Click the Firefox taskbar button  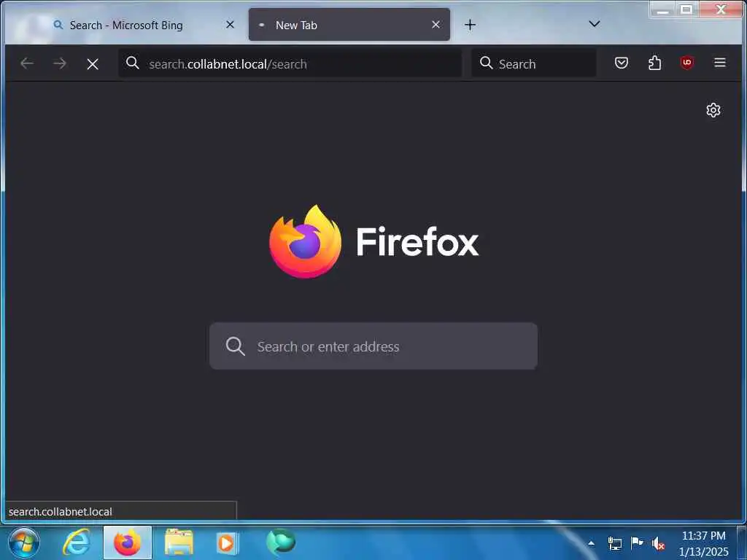127,542
